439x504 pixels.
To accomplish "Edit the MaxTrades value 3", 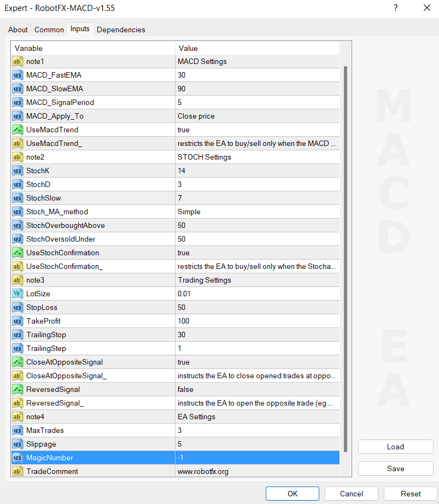I will point(257,430).
